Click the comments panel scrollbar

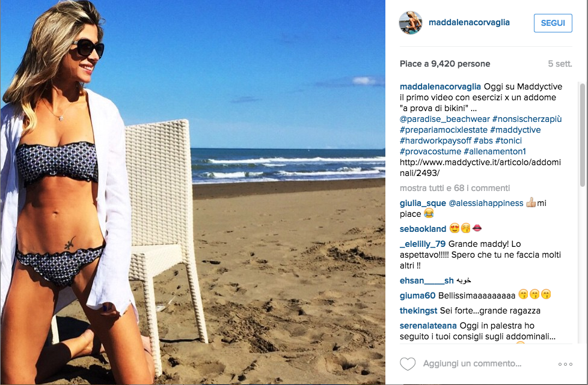pos(583,135)
